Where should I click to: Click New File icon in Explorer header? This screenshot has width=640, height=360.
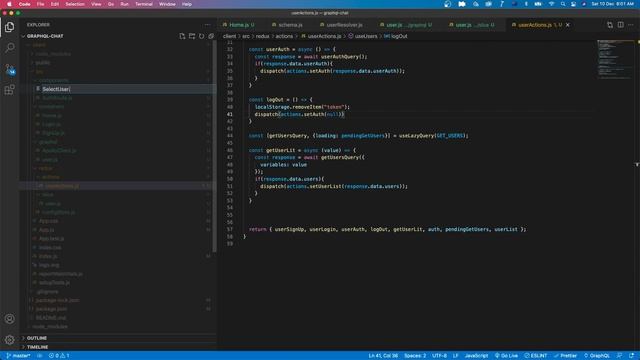coord(182,36)
